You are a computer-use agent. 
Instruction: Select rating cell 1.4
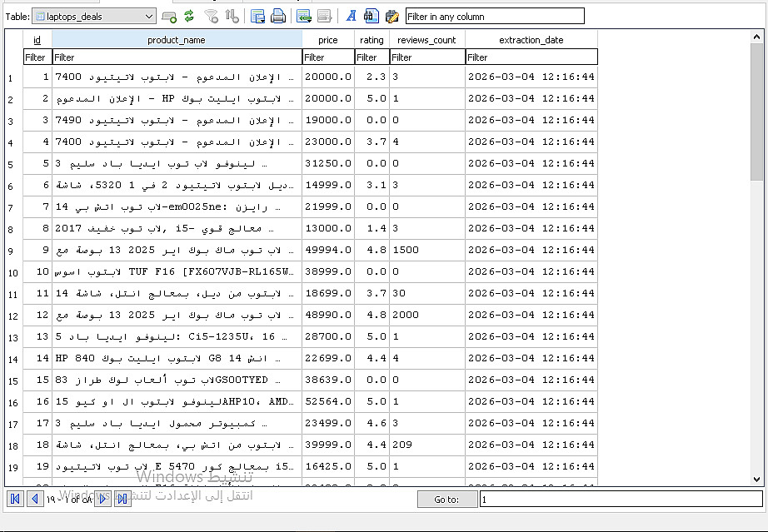[x=372, y=229]
